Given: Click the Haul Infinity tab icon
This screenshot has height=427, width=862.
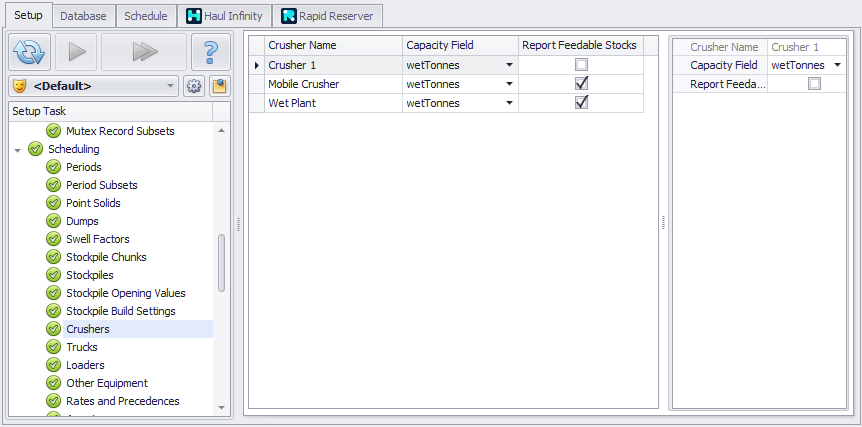Looking at the screenshot, I should (x=194, y=16).
